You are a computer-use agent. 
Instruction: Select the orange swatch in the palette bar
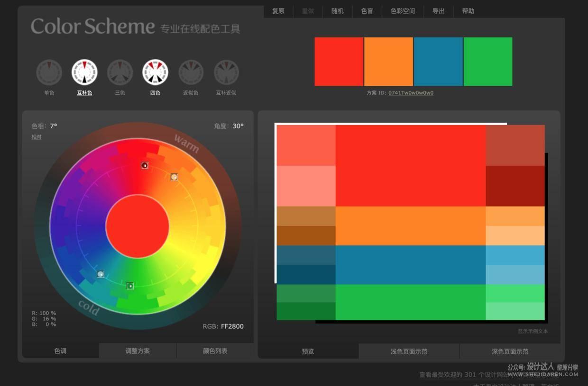click(x=388, y=61)
